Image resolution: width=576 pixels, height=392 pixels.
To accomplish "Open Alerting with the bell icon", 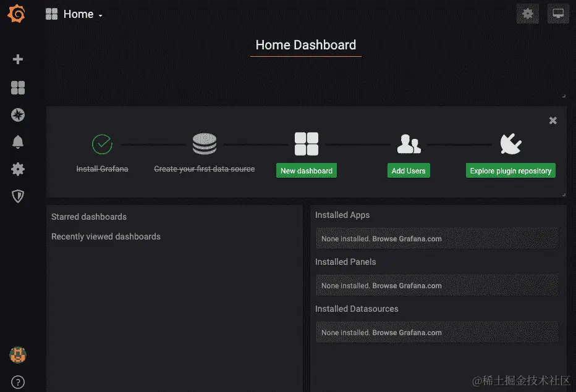I will [17, 141].
